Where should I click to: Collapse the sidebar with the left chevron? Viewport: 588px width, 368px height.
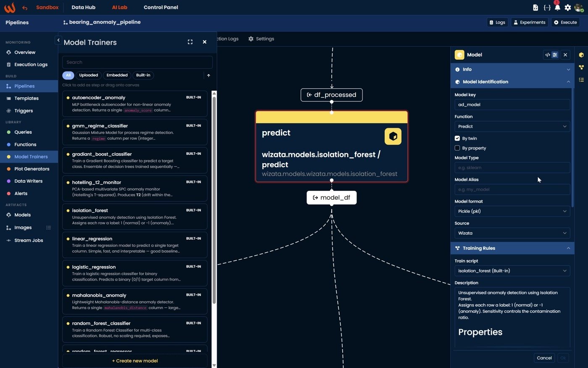tap(58, 40)
